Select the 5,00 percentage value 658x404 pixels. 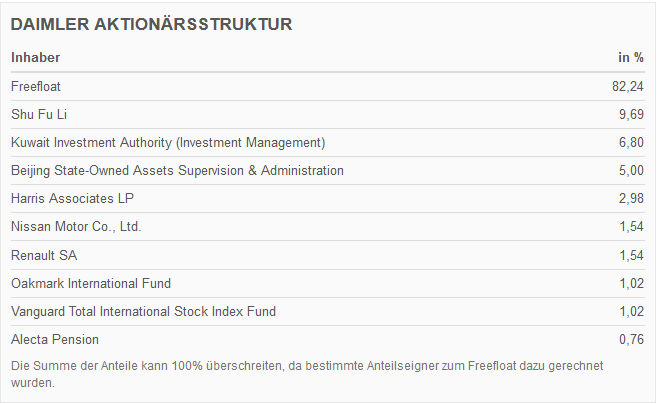tap(631, 170)
